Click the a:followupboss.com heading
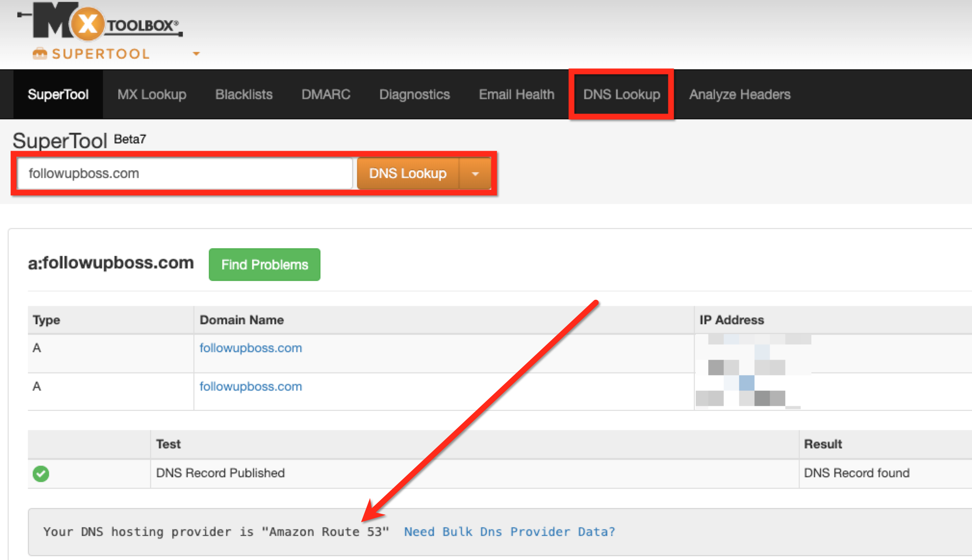Screen dimensions: 972x560 [x=111, y=263]
